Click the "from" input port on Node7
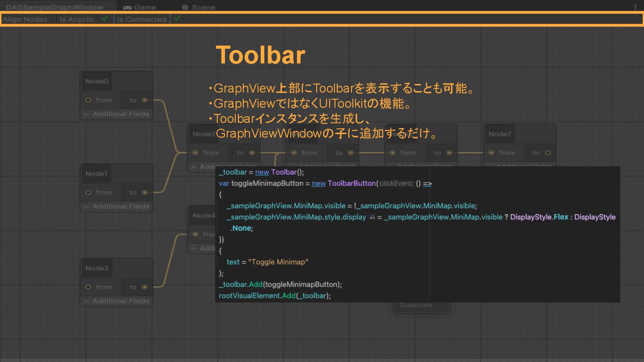Viewport: 644px width, 362px height. [491, 153]
